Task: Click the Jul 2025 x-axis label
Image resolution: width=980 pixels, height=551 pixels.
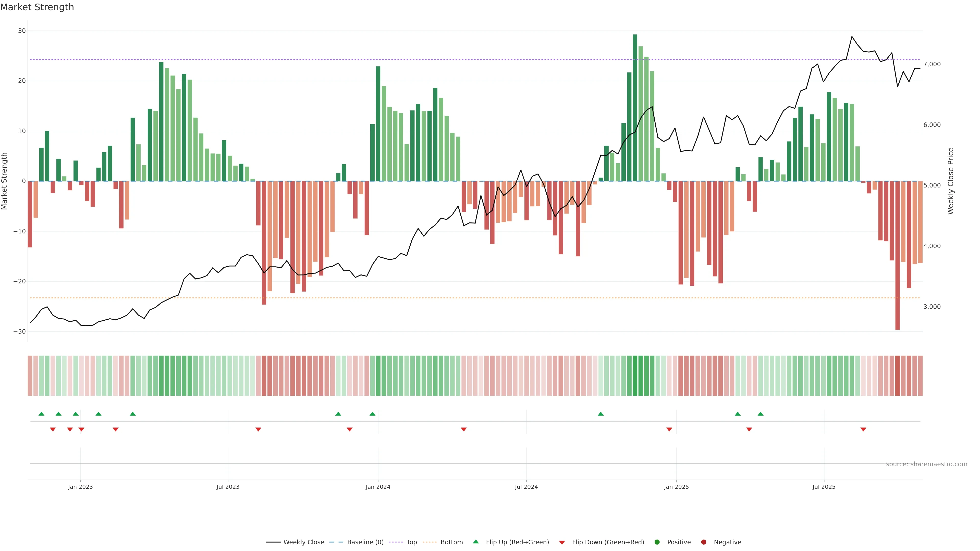Action: [x=824, y=487]
